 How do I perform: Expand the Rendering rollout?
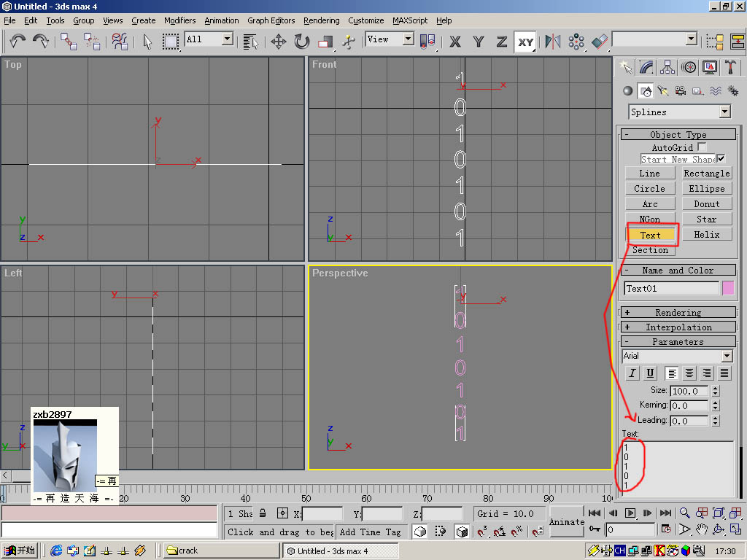coord(678,312)
